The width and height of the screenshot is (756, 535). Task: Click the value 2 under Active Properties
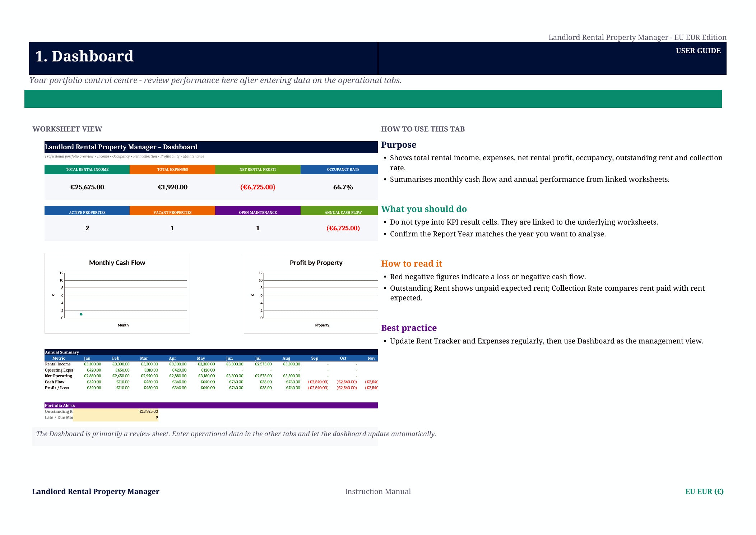coord(87,228)
